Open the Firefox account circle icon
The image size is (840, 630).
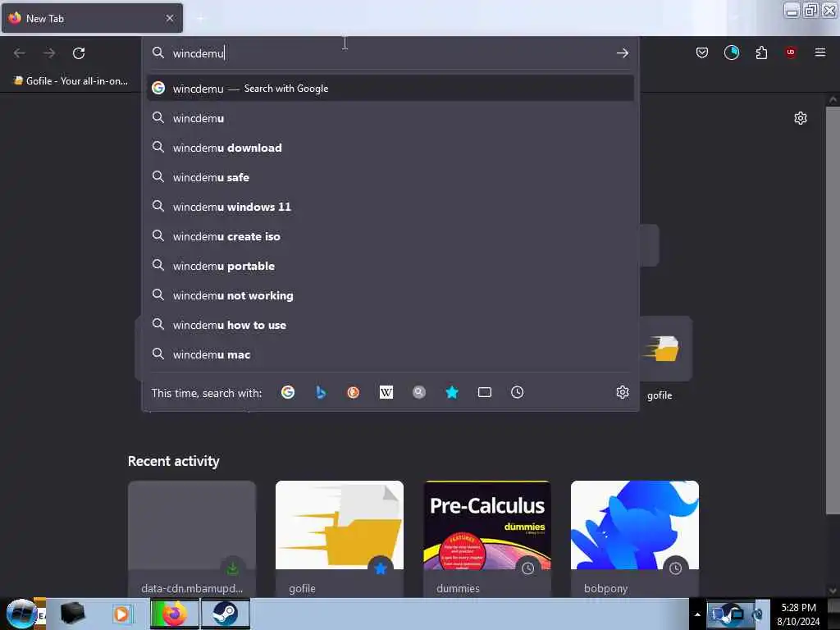[732, 52]
